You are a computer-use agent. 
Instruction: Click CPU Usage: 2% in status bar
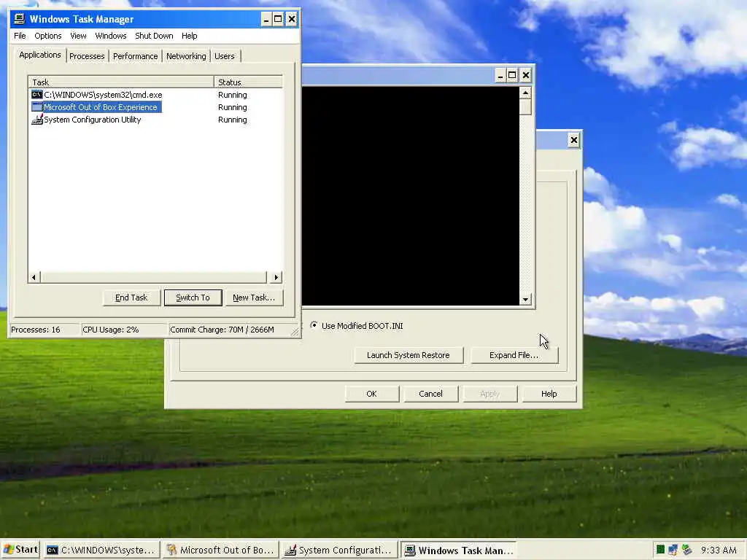pos(111,330)
